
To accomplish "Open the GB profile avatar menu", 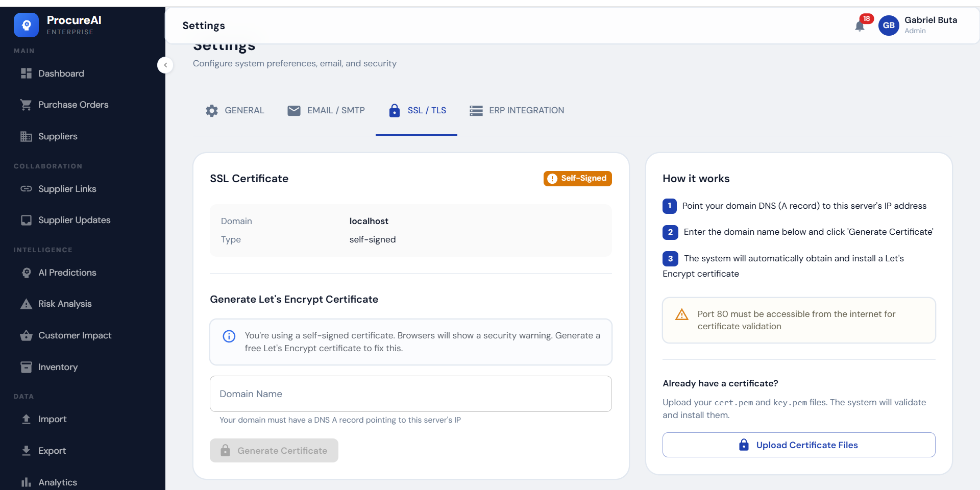I will 889,25.
